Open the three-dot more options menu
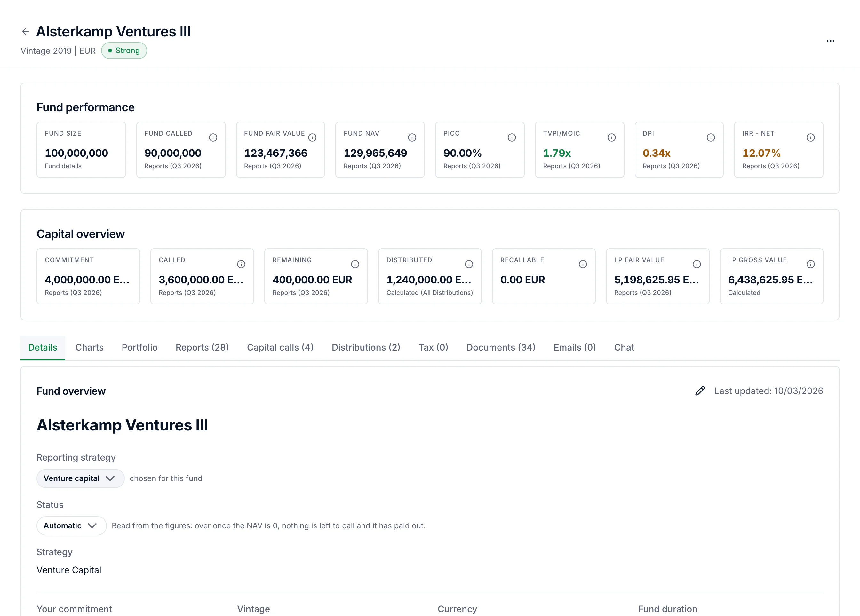The height and width of the screenshot is (616, 860). 830,41
